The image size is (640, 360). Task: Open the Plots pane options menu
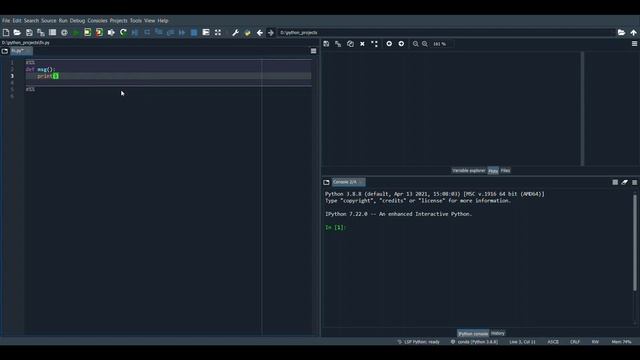(634, 44)
